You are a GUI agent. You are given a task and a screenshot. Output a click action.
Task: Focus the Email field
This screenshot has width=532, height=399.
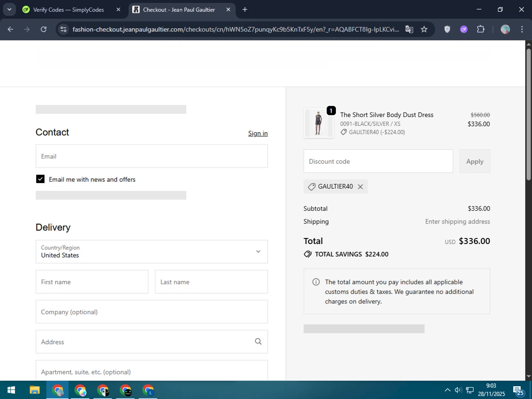click(152, 156)
